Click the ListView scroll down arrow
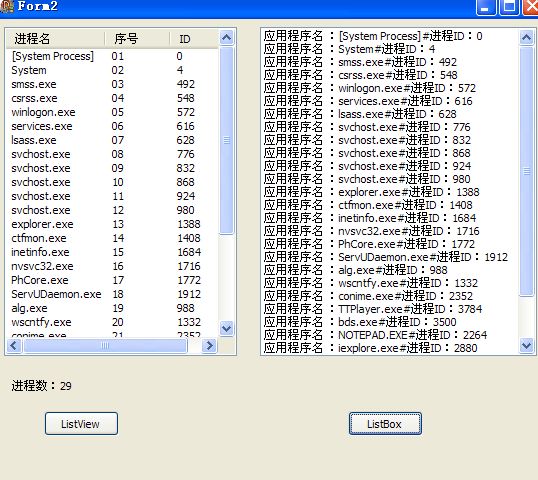Viewport: 538px width, 480px height. (x=226, y=329)
